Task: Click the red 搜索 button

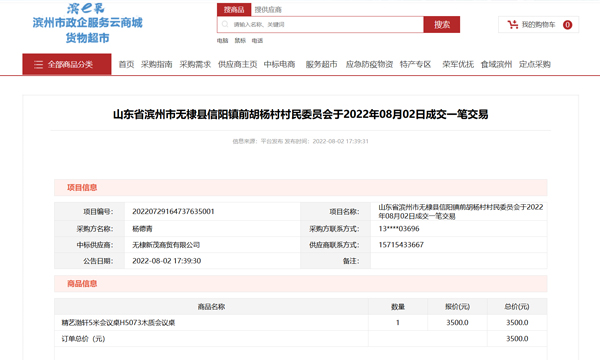Action: (442, 24)
